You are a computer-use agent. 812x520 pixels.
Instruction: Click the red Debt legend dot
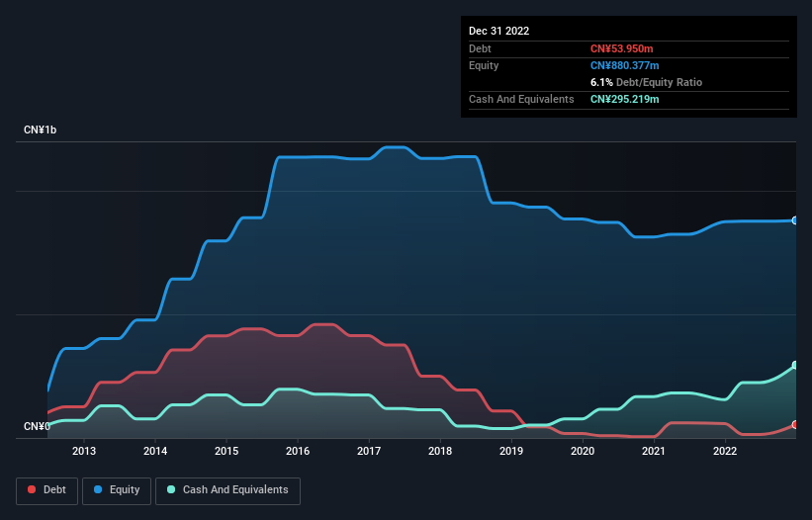click(32, 489)
